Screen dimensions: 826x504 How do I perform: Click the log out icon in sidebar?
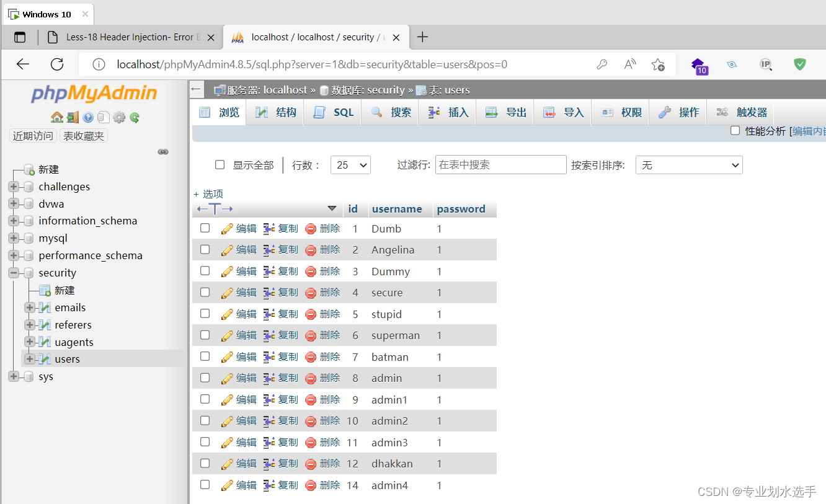click(x=73, y=117)
